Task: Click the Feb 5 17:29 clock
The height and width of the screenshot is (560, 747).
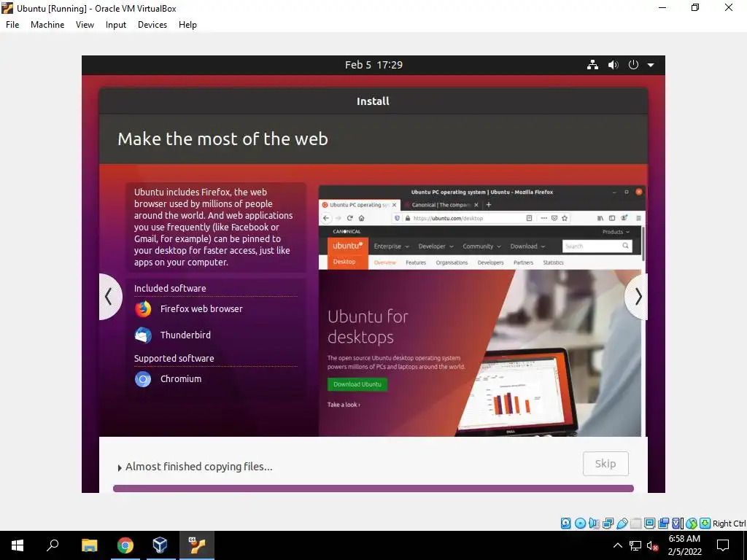Action: tap(373, 65)
